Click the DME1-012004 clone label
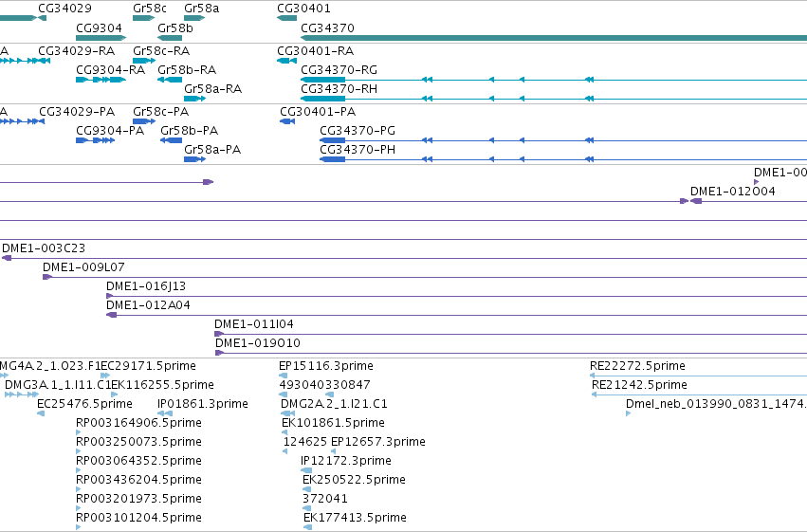Image resolution: width=807 pixels, height=532 pixels. [x=732, y=192]
